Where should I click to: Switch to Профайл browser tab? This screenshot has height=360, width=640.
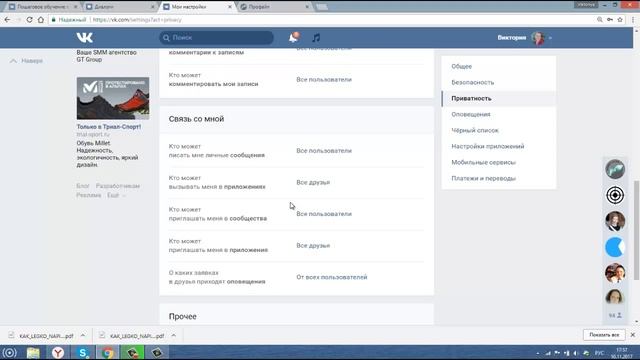[273, 7]
